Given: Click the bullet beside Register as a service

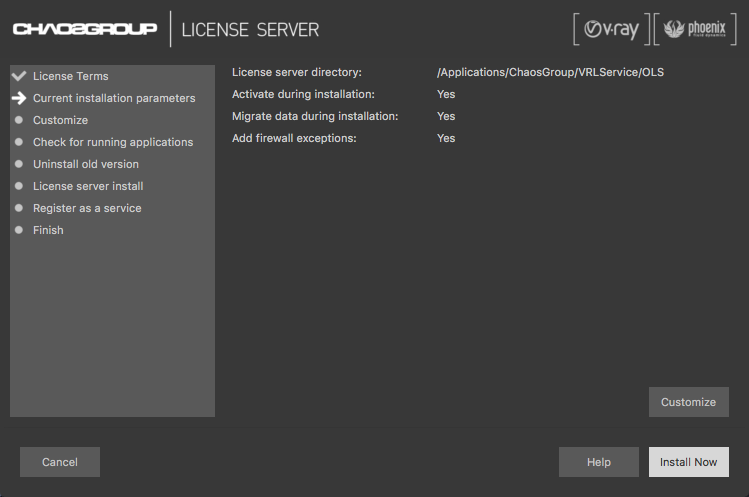Looking at the screenshot, I should [x=19, y=208].
